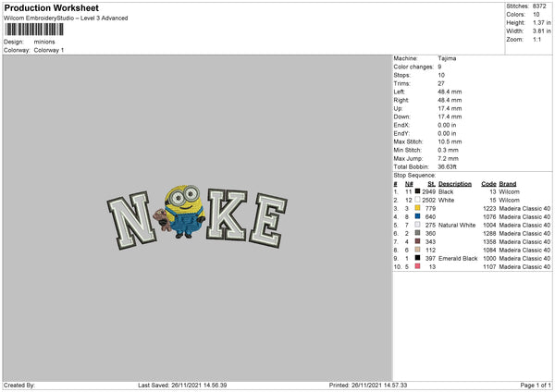Click the Max Jump value '7.2 mm'
Screen dimensions: 555x392
pyautogui.click(x=448, y=158)
